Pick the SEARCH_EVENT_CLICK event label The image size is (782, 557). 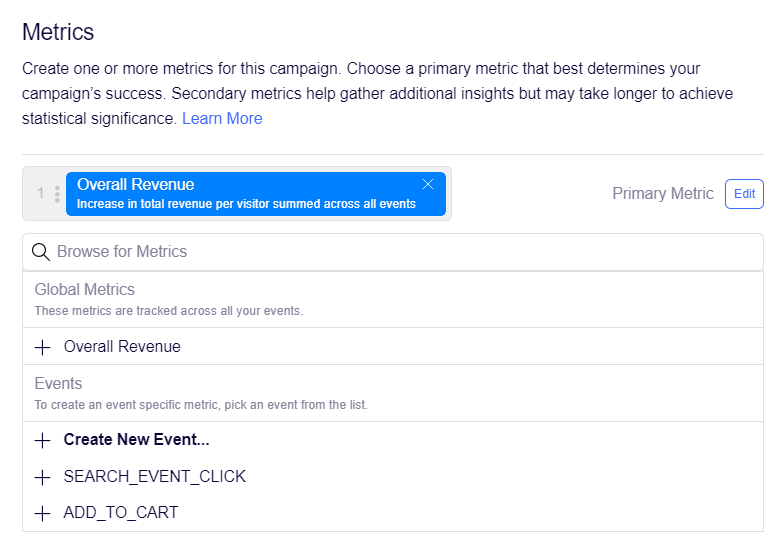click(154, 477)
